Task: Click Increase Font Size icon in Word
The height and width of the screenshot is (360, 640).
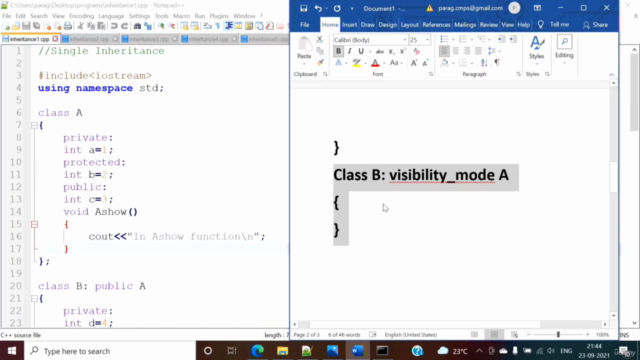Action: (x=414, y=63)
